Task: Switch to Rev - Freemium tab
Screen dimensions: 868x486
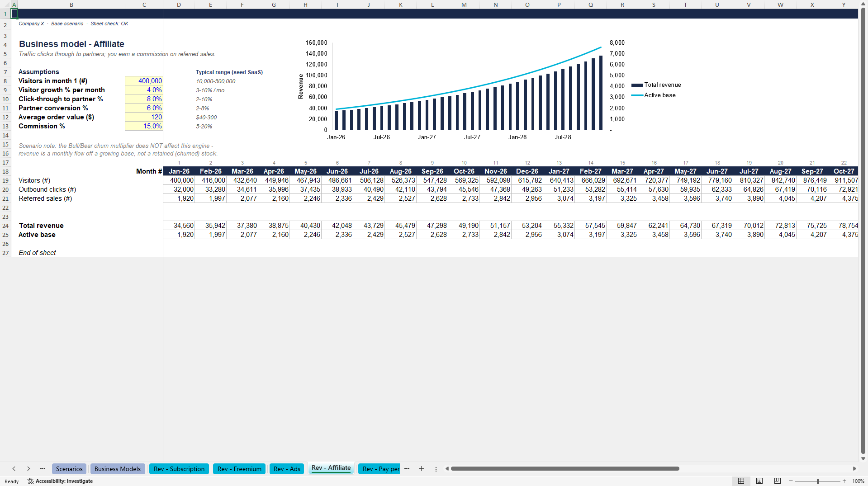Action: (239, 469)
